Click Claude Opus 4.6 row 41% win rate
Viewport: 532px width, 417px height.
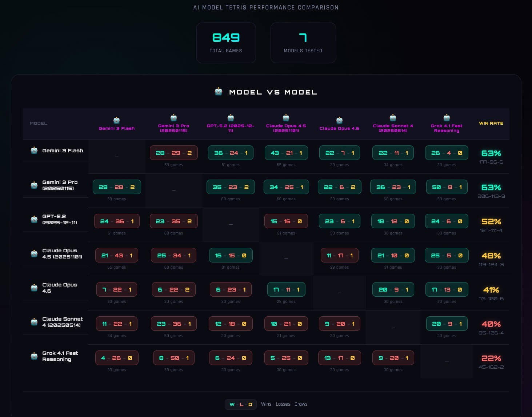click(491, 290)
